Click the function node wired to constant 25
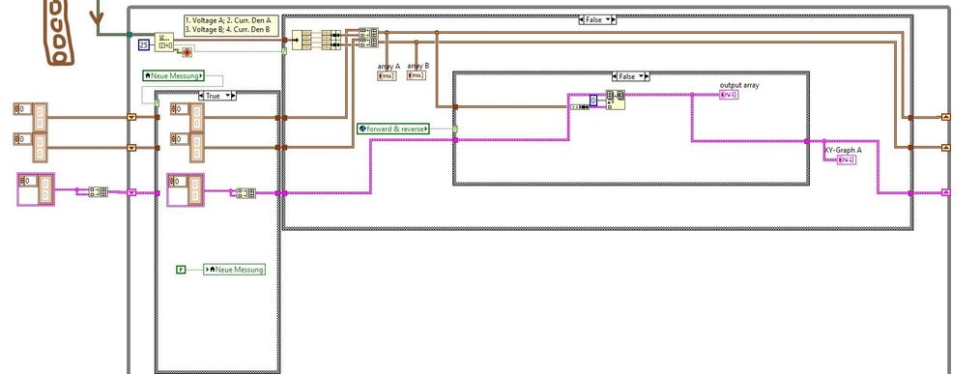This screenshot has height=374, width=980. [x=164, y=43]
